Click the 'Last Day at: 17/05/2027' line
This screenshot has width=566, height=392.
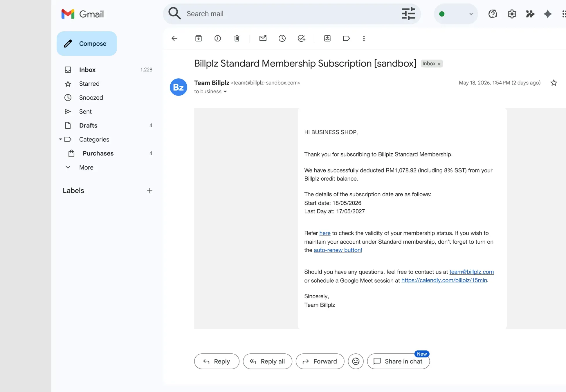click(x=334, y=211)
